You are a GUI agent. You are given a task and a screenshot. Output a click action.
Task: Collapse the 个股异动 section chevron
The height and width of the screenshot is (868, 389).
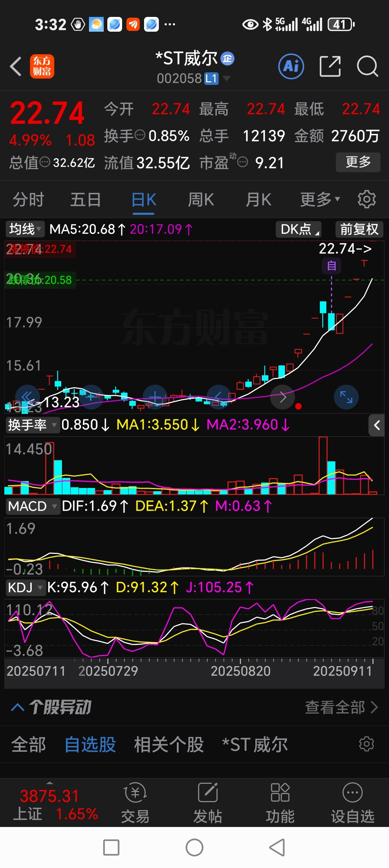click(x=18, y=707)
